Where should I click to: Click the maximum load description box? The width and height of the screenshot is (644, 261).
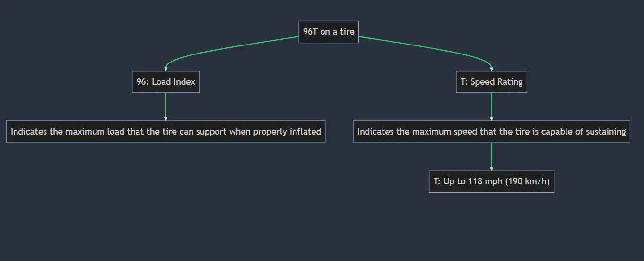[165, 132]
